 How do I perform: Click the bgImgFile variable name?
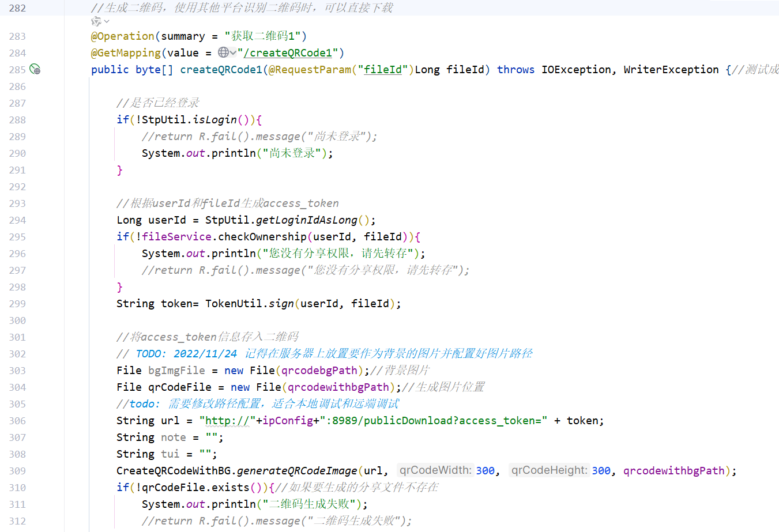click(176, 370)
